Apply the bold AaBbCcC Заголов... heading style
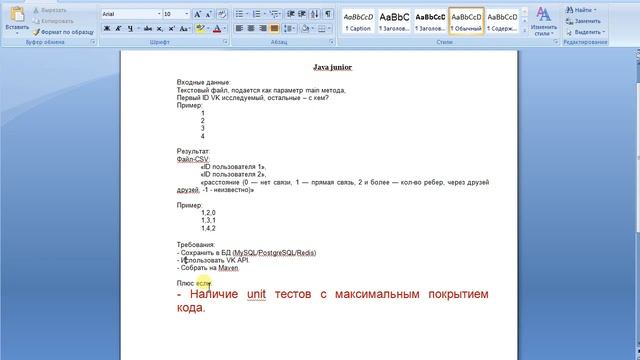The image size is (640, 360). point(430,21)
